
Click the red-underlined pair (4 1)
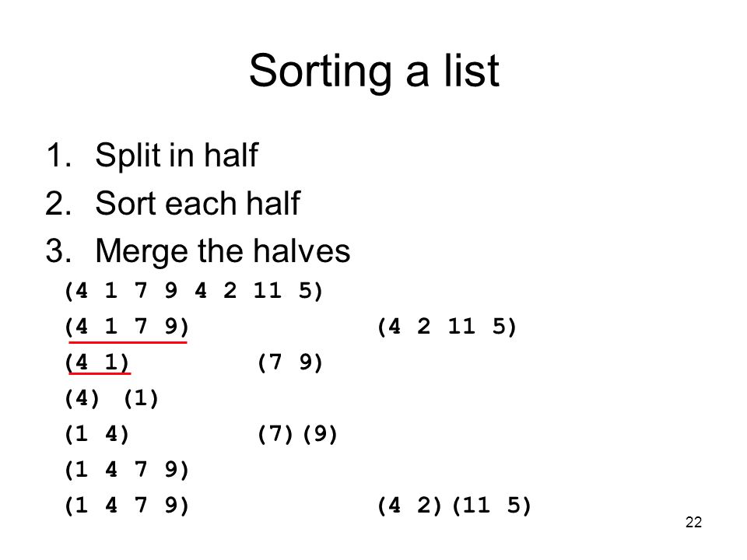[96, 362]
